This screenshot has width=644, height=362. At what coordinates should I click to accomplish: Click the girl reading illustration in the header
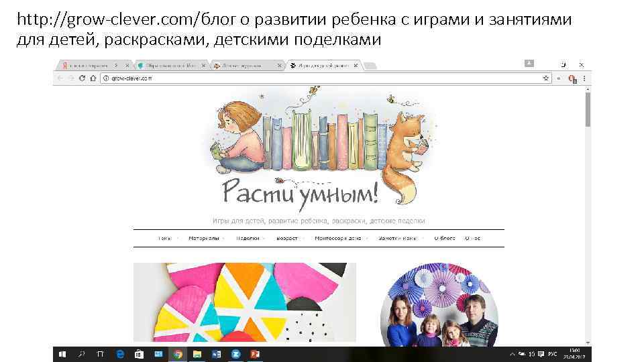(238, 137)
